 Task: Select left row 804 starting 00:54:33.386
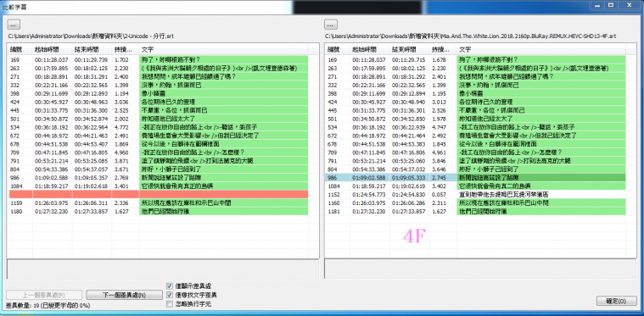point(158,169)
